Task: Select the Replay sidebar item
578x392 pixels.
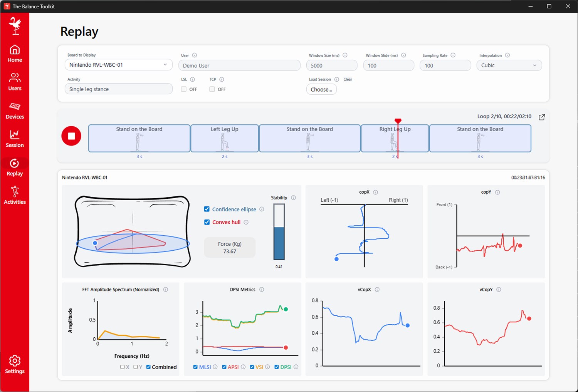Action: coord(15,168)
